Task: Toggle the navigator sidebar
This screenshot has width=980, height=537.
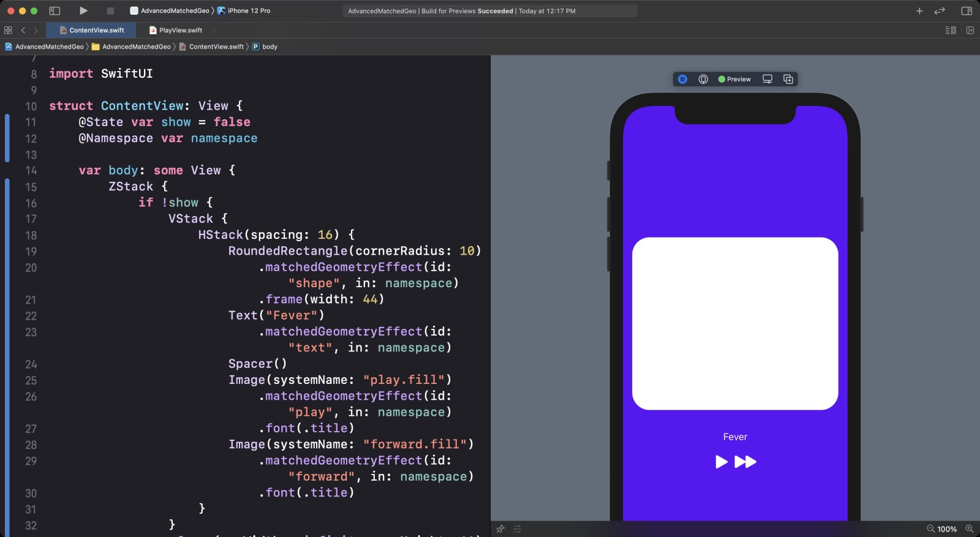Action: (x=55, y=10)
